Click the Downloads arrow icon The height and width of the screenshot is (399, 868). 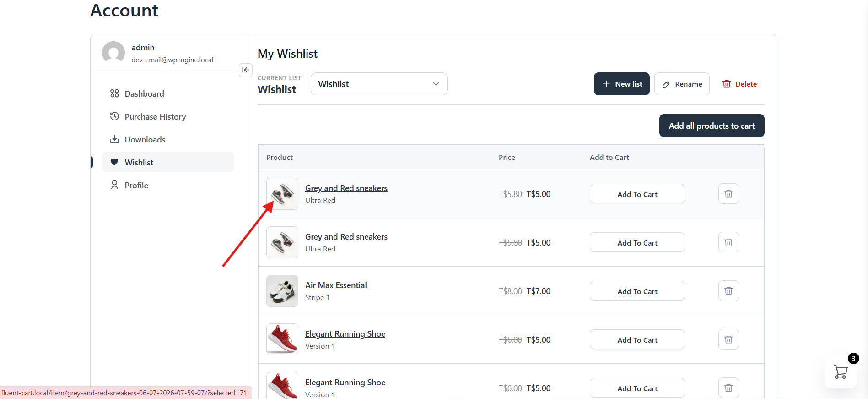[114, 139]
